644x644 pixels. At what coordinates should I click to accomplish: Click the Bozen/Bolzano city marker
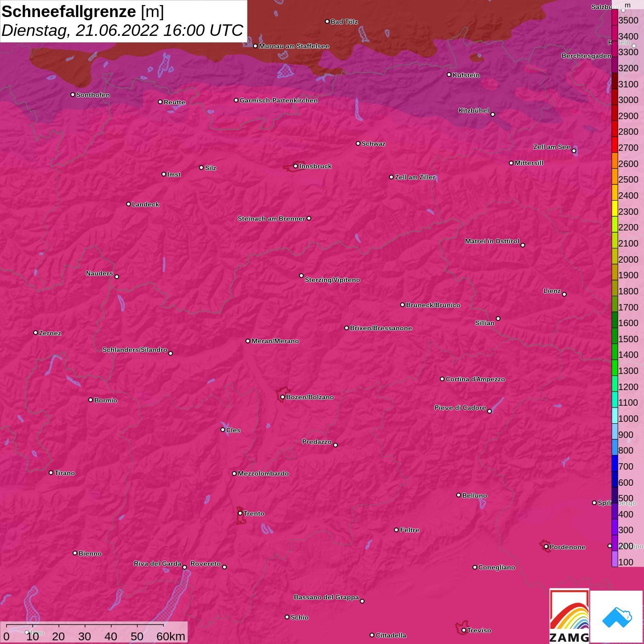282,397
